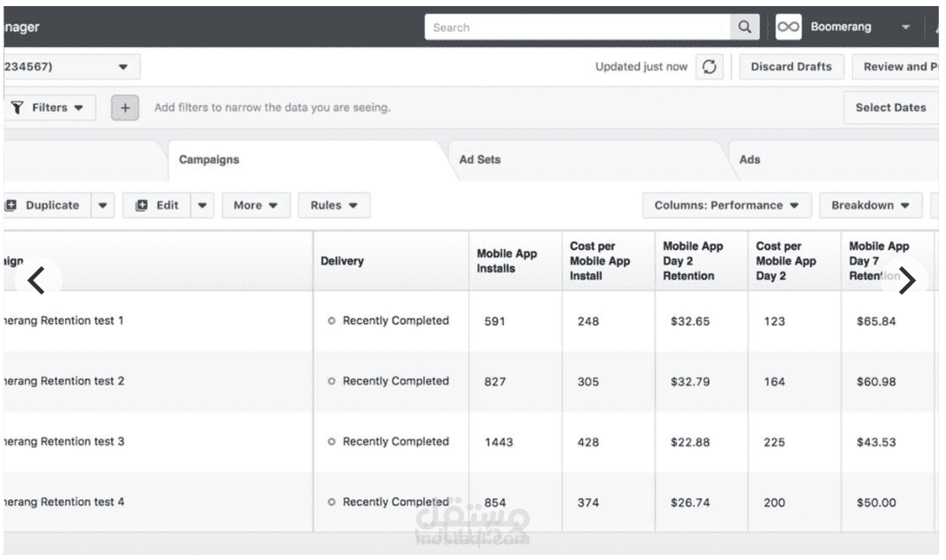Expand the Duplicate options arrow

(103, 206)
